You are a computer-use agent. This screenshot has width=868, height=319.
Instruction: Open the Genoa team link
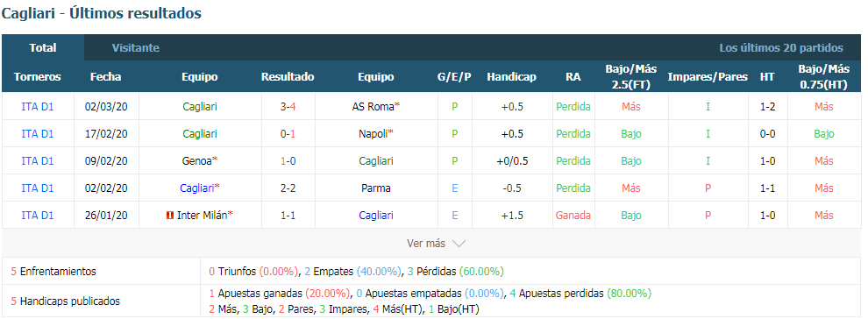[x=196, y=161]
